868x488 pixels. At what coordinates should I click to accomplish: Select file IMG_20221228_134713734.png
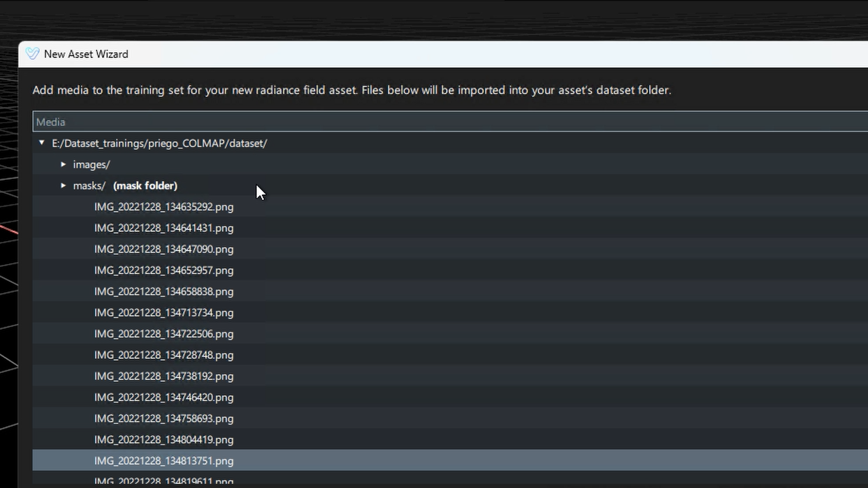click(164, 313)
